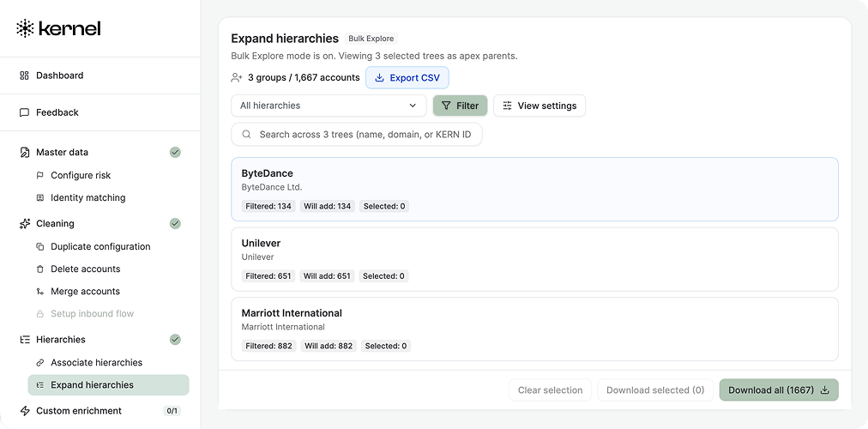Click the Identity matching icon
The image size is (868, 429).
(x=39, y=197)
